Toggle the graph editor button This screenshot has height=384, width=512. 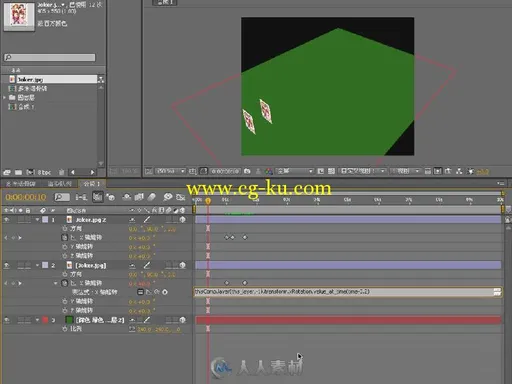coord(181,197)
